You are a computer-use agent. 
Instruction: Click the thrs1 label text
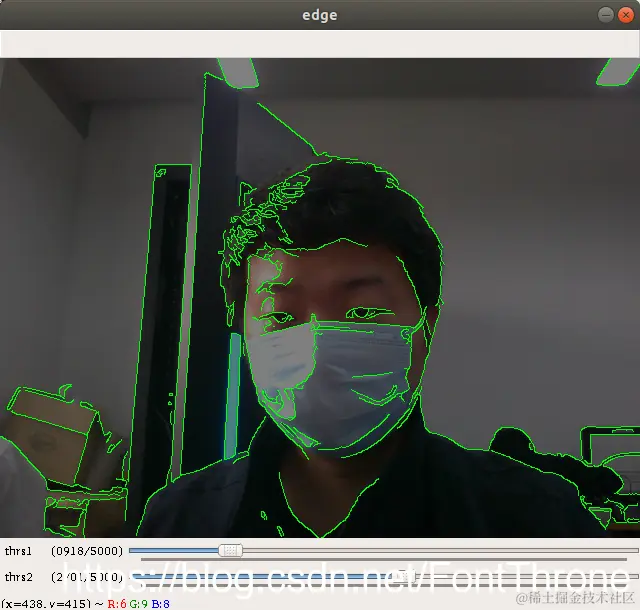(x=18, y=551)
